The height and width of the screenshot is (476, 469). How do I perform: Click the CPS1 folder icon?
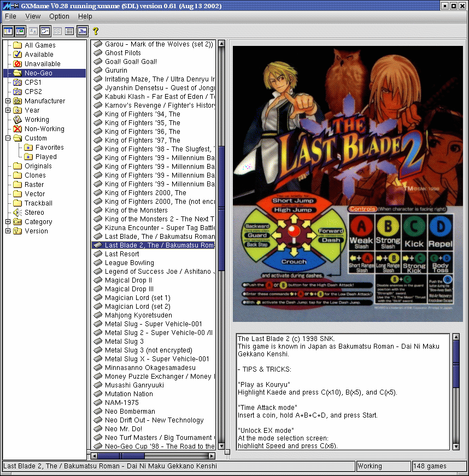coord(17,83)
